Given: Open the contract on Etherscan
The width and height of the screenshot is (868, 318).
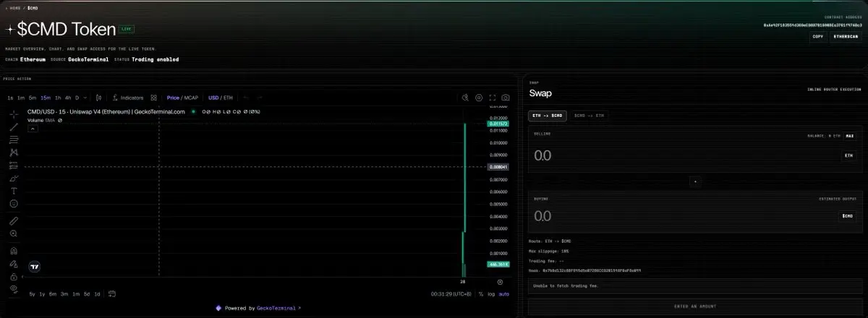Looking at the screenshot, I should coord(846,36).
